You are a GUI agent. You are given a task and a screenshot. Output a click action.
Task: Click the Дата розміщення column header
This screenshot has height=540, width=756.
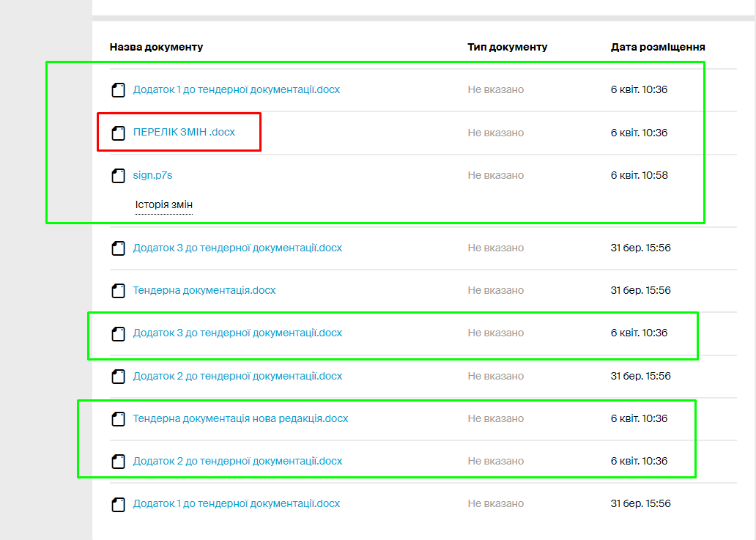[658, 47]
